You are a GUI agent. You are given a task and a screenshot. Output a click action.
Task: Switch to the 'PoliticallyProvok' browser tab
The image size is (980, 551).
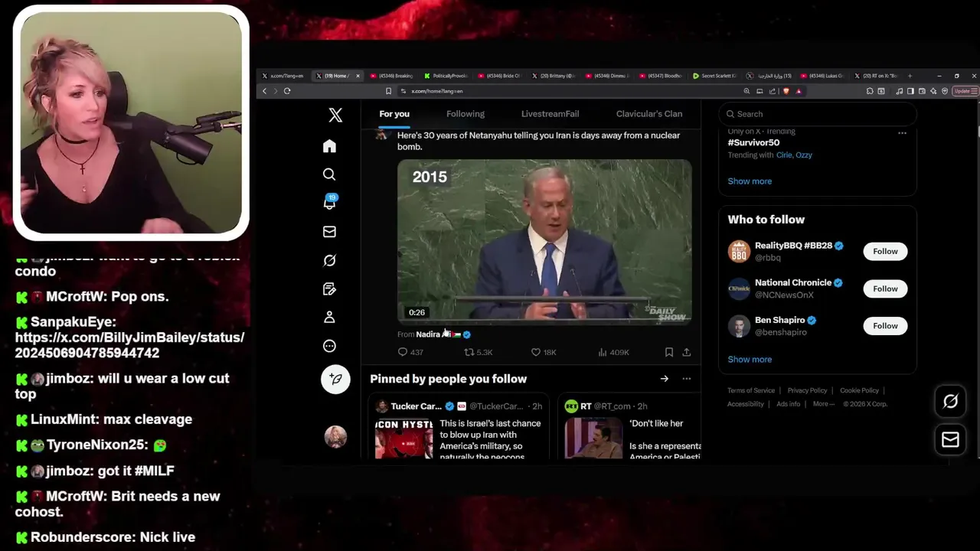(445, 76)
